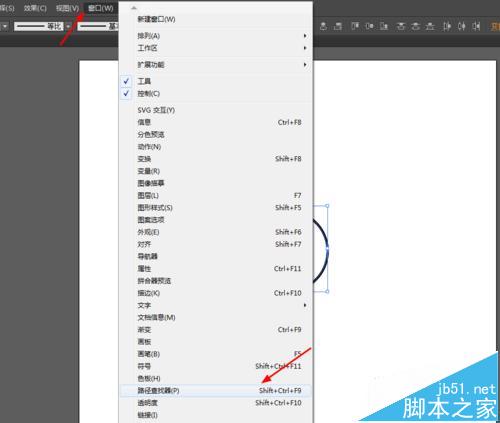This screenshot has height=423, width=500.
Task: Click the circle's middle-right bounding box handle
Action: coord(327,249)
